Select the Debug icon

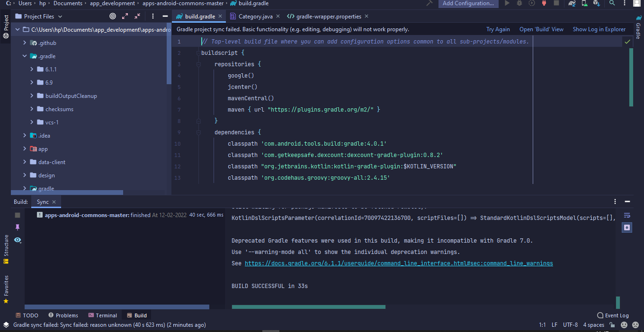(519, 4)
